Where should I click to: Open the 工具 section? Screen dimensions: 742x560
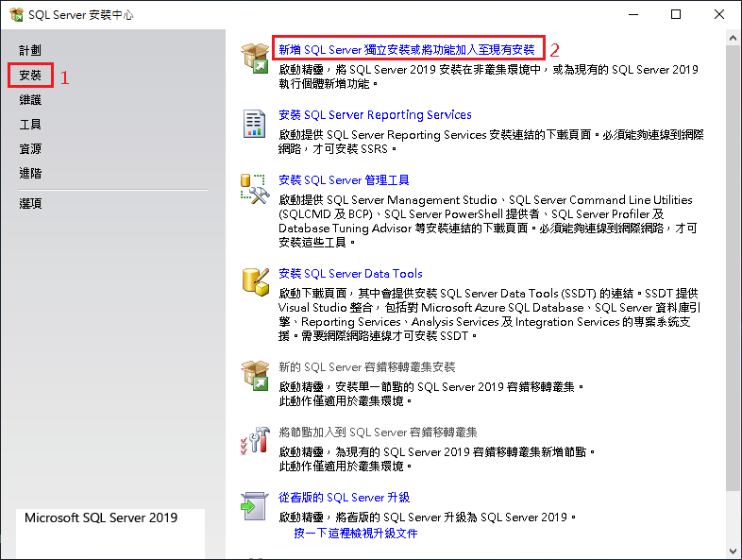coord(30,124)
